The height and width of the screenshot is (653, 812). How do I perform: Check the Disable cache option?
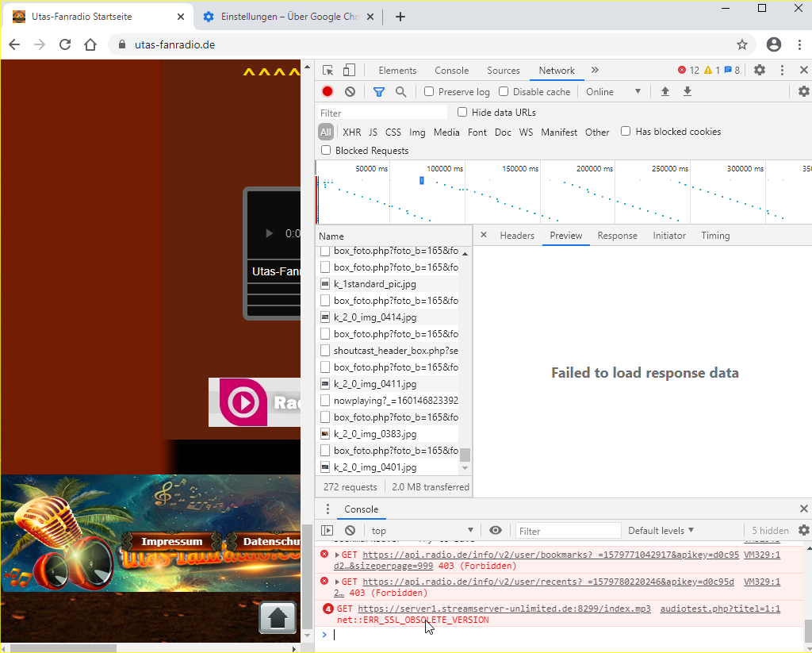pos(504,92)
